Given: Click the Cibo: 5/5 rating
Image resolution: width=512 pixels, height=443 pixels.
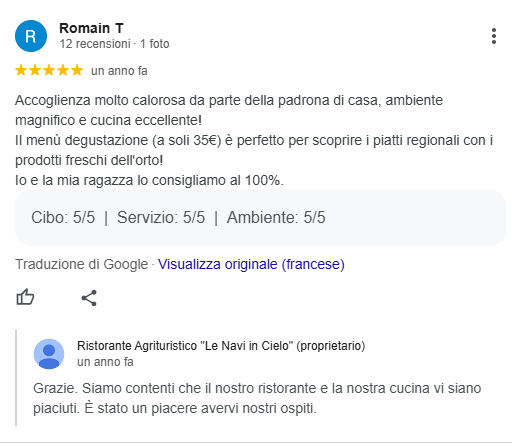Looking at the screenshot, I should (63, 217).
